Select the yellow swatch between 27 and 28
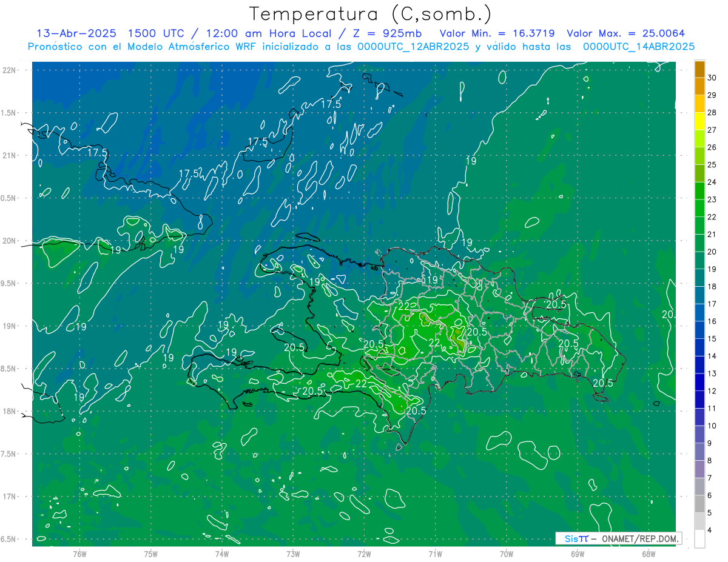This screenshot has height=562, width=728. tap(700, 121)
